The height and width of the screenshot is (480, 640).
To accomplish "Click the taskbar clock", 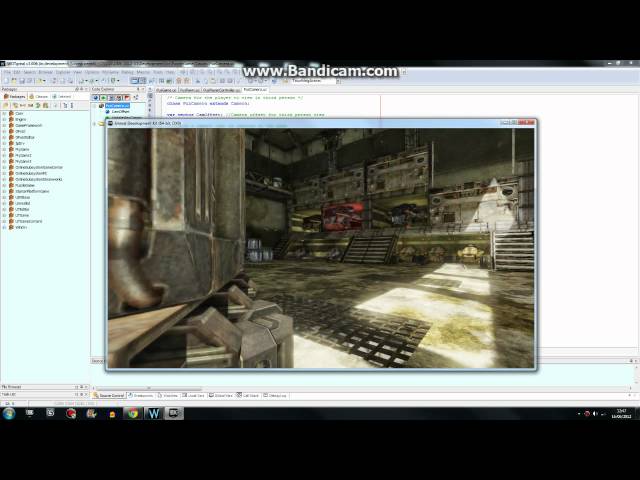I will (622, 413).
